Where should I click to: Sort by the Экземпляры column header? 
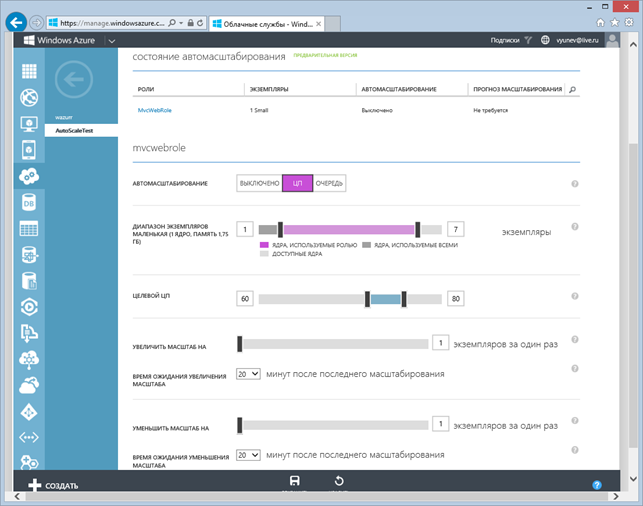269,89
